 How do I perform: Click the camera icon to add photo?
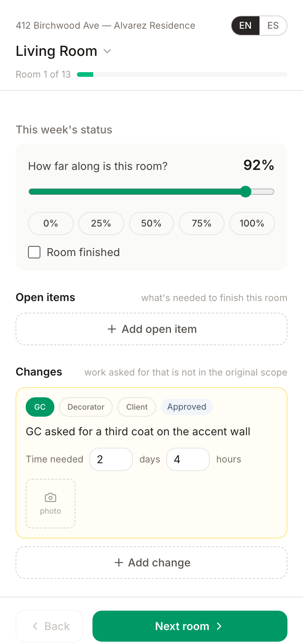pos(50,497)
